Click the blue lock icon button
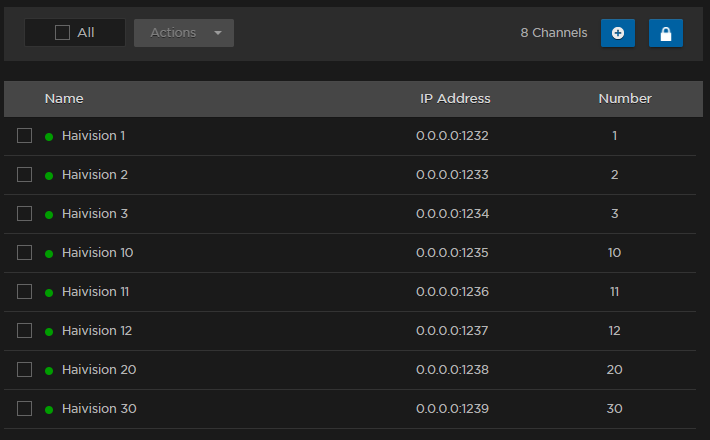Viewport: 710px width, 440px height. click(665, 33)
